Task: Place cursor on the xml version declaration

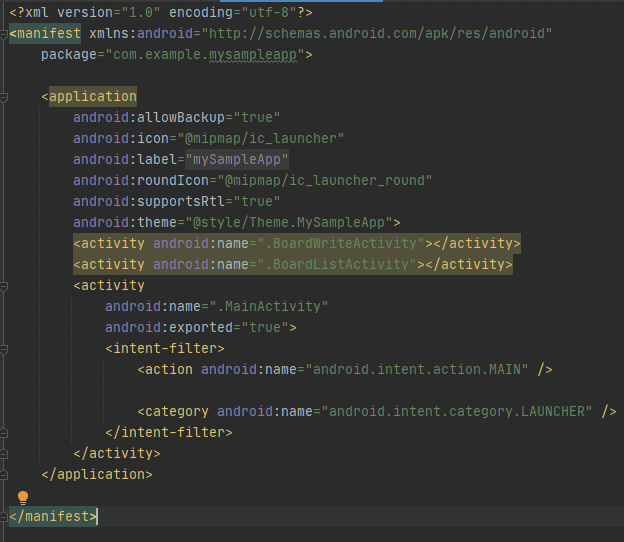Action: click(161, 12)
